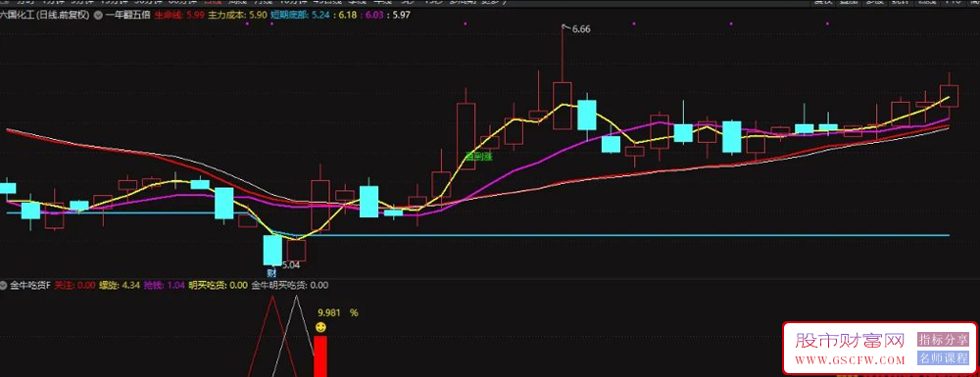Click the 关注 0.00 sub-indicator legend
Viewport: 980px width, 377px height.
coord(75,285)
